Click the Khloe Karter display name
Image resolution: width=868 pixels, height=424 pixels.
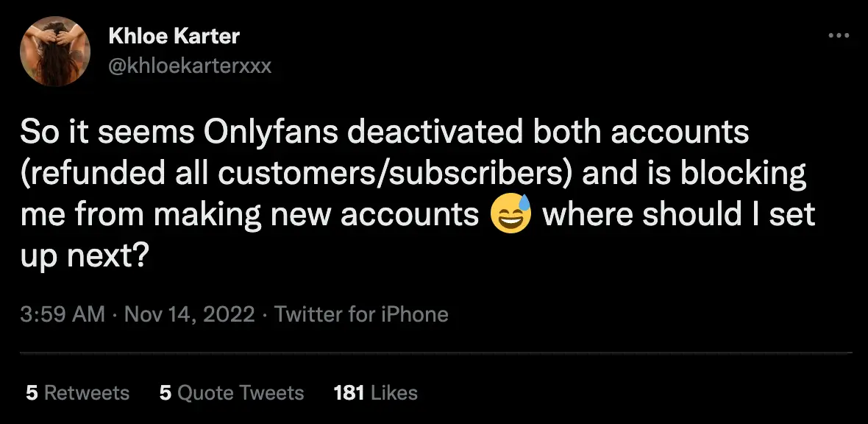tap(175, 35)
